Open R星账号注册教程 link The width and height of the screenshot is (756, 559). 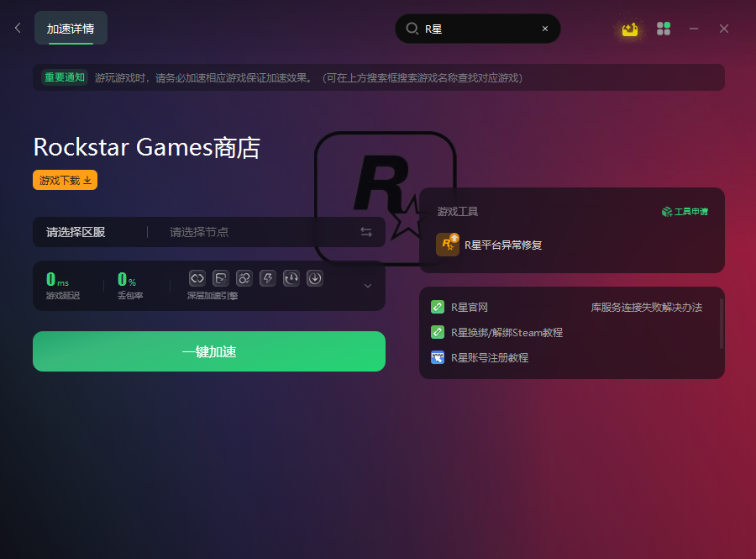490,357
